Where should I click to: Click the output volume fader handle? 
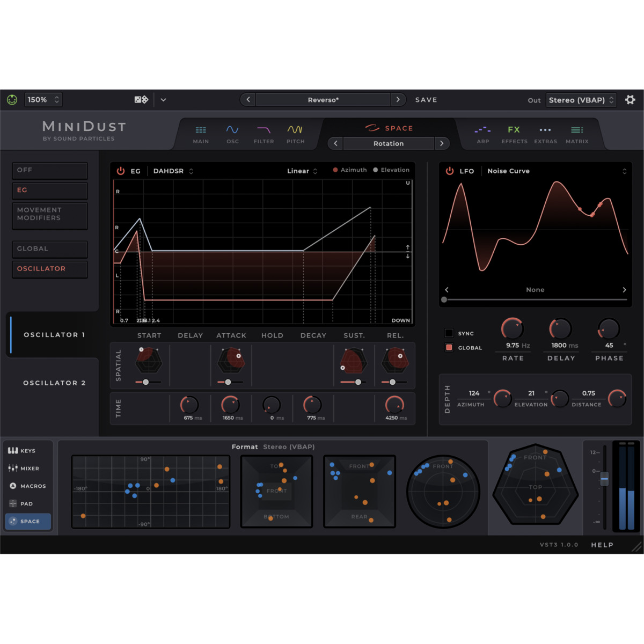(x=604, y=478)
